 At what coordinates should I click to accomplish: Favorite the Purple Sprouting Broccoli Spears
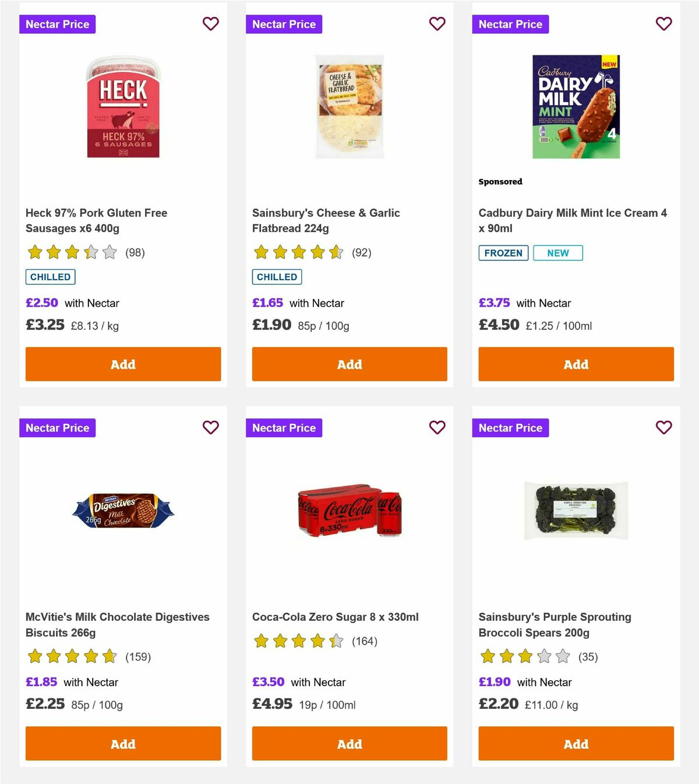(663, 427)
